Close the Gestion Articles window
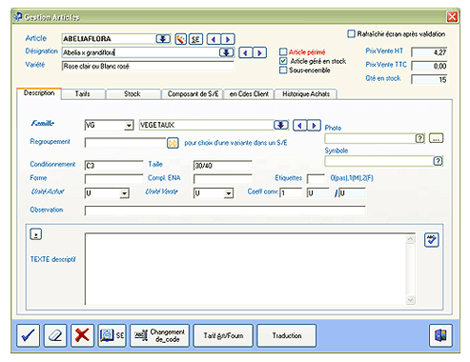 [x=452, y=17]
